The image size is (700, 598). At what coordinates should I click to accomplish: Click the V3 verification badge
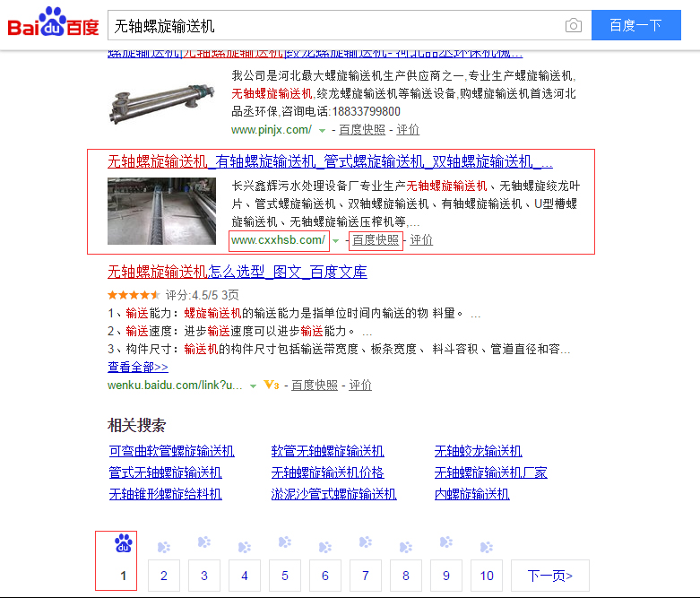pyautogui.click(x=272, y=385)
